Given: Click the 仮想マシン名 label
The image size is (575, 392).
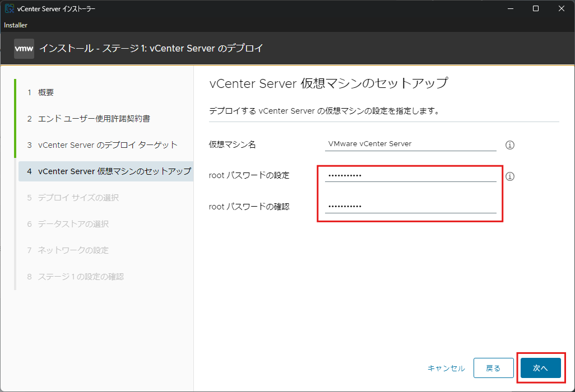Looking at the screenshot, I should pyautogui.click(x=232, y=144).
